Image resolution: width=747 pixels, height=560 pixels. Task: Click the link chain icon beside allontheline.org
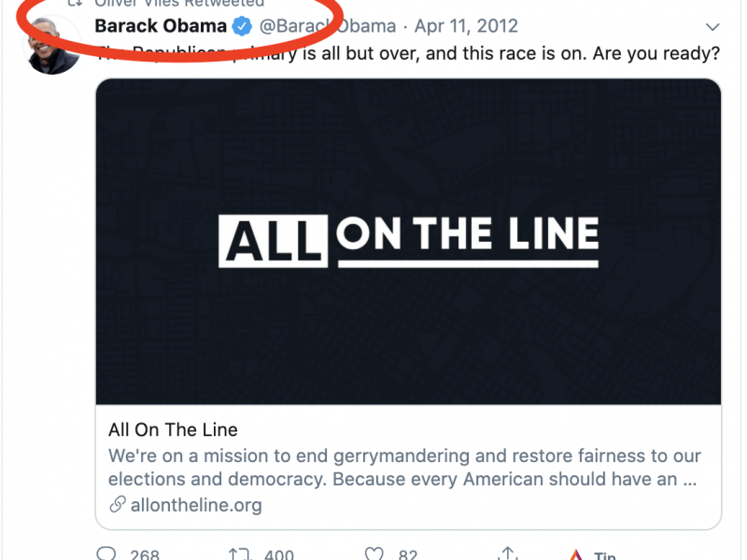(117, 505)
